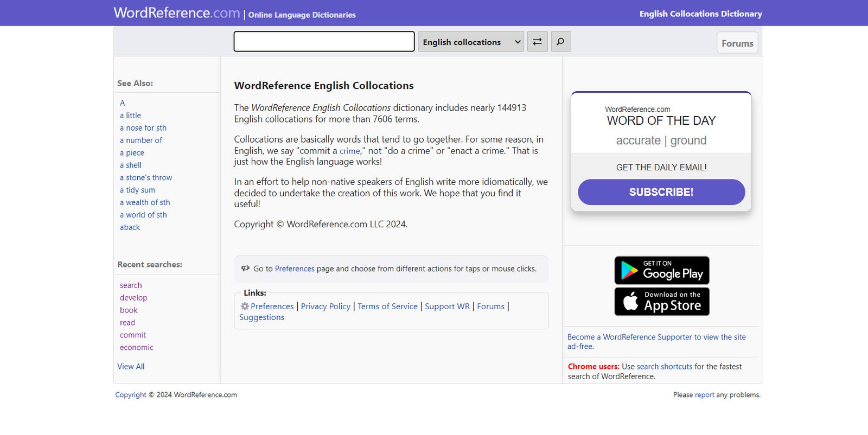Click the footer Copyright link
Viewport: 868px width, 435px height.
point(131,395)
